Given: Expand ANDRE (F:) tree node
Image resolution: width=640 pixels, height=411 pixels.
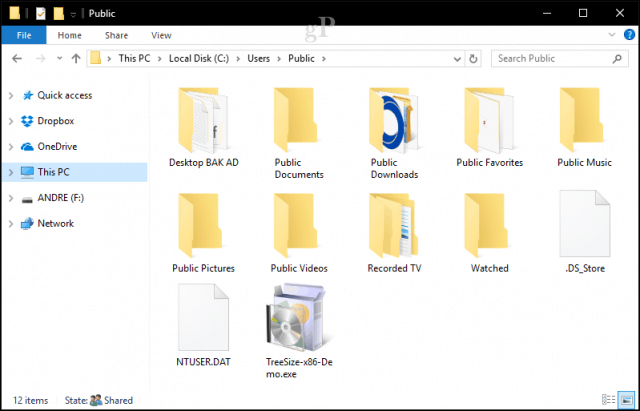Looking at the screenshot, I should 11,198.
